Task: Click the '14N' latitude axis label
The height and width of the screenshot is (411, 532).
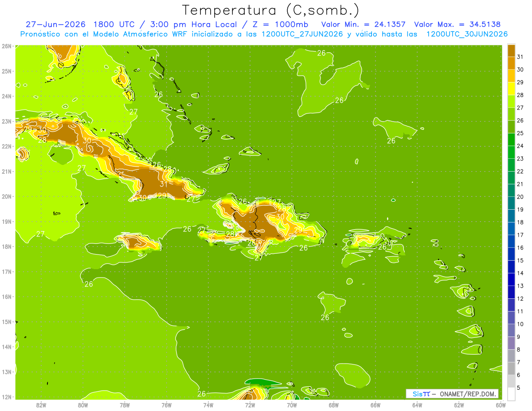Action: tap(6, 347)
